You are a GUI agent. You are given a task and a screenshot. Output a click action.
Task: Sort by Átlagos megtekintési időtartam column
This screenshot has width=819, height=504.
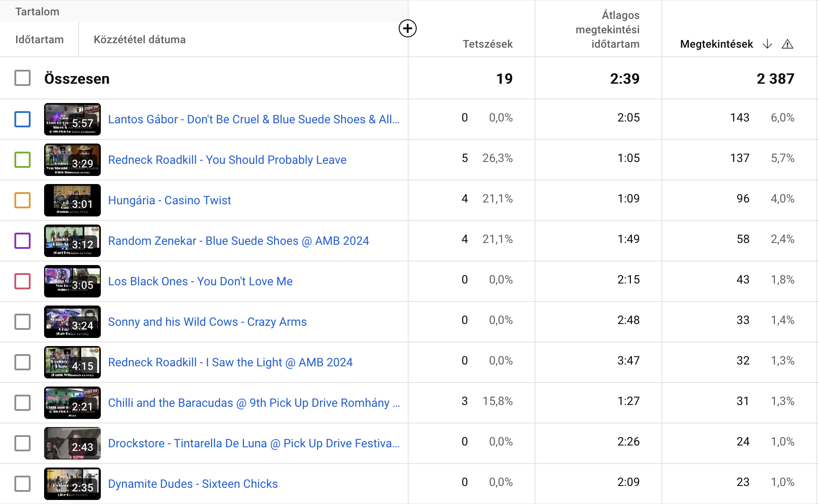(x=607, y=30)
